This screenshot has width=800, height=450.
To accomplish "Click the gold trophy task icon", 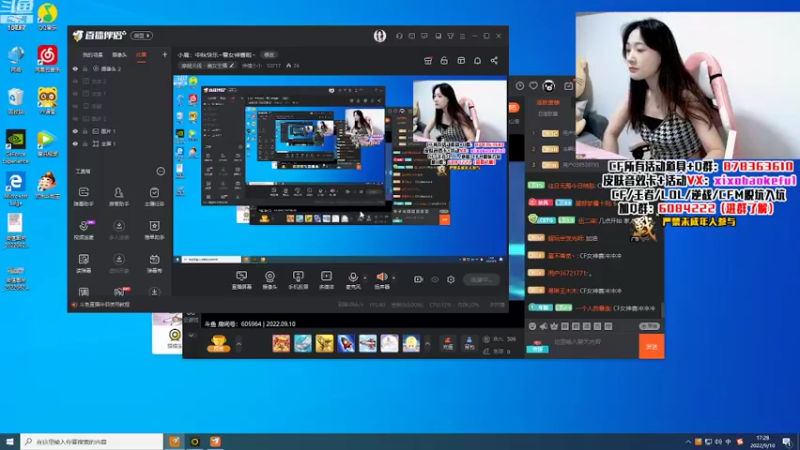I will click(x=218, y=343).
